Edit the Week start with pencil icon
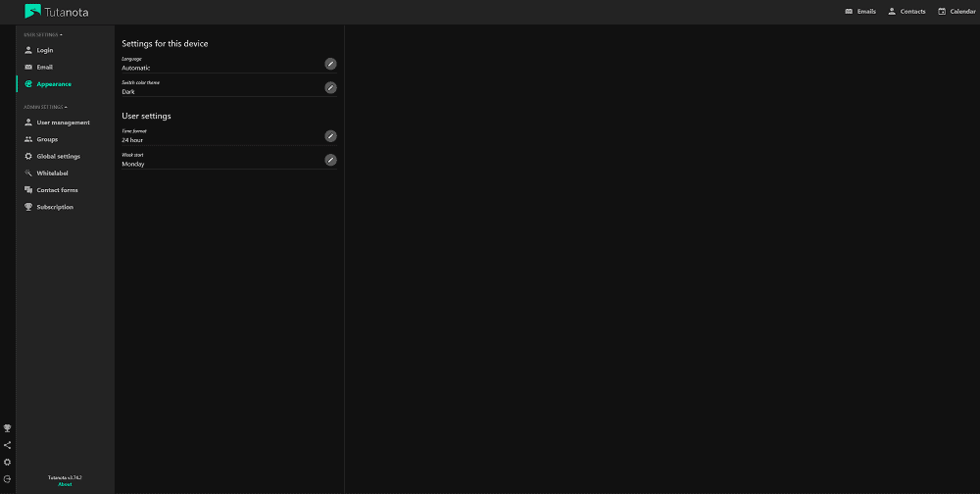Viewport: 980px width, 494px height. (x=330, y=160)
